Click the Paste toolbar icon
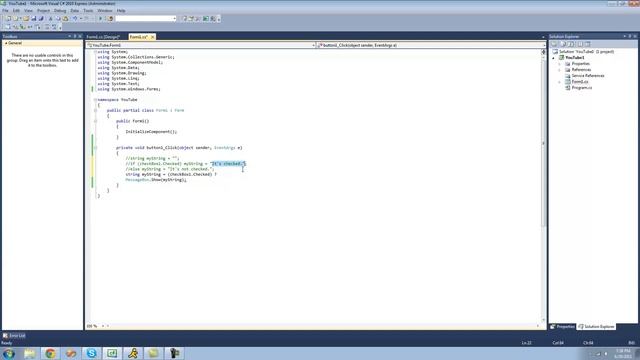The width and height of the screenshot is (640, 360). point(65,19)
